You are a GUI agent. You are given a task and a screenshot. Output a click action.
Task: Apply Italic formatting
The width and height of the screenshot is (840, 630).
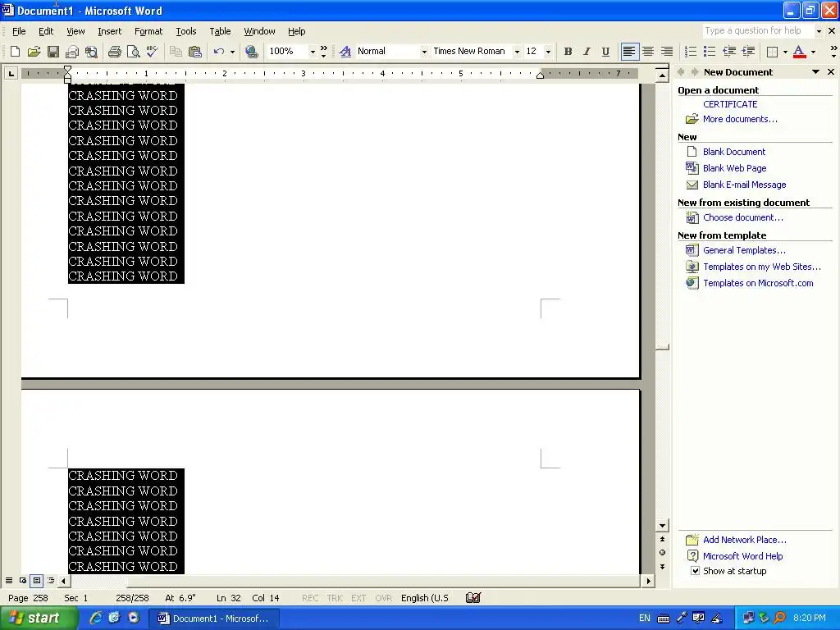[x=587, y=52]
